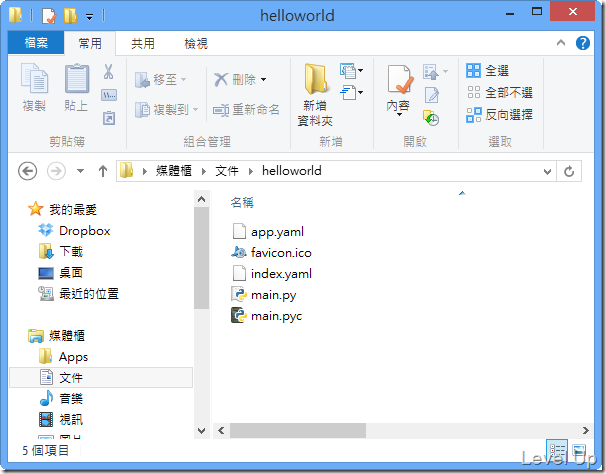Click the navigation pane scroll down arrow
The image size is (606, 474).
[201, 430]
